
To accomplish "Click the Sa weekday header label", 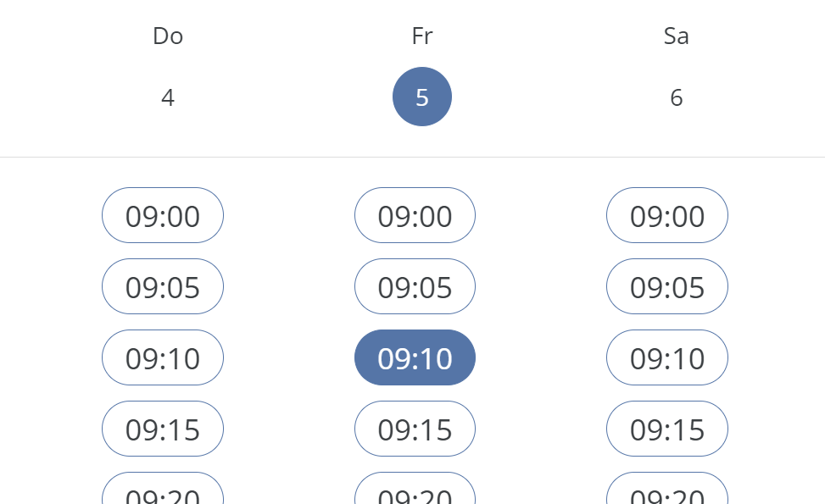I will tap(676, 36).
